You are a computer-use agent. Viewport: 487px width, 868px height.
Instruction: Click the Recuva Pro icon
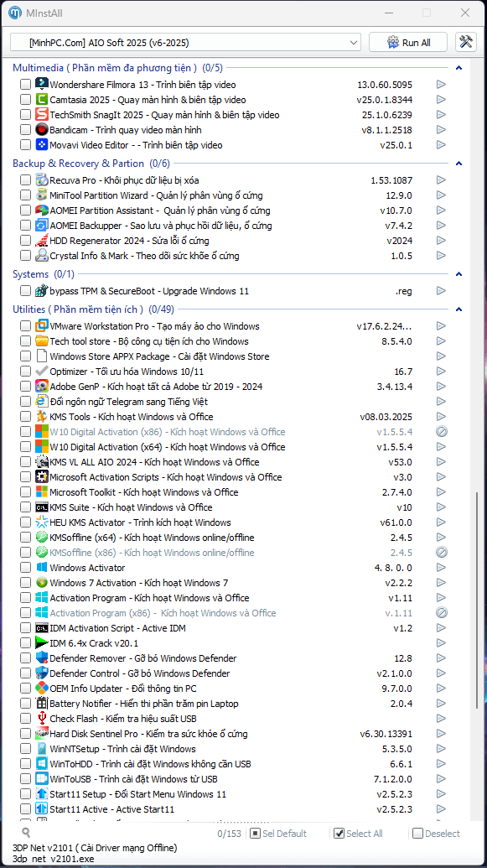(x=42, y=180)
